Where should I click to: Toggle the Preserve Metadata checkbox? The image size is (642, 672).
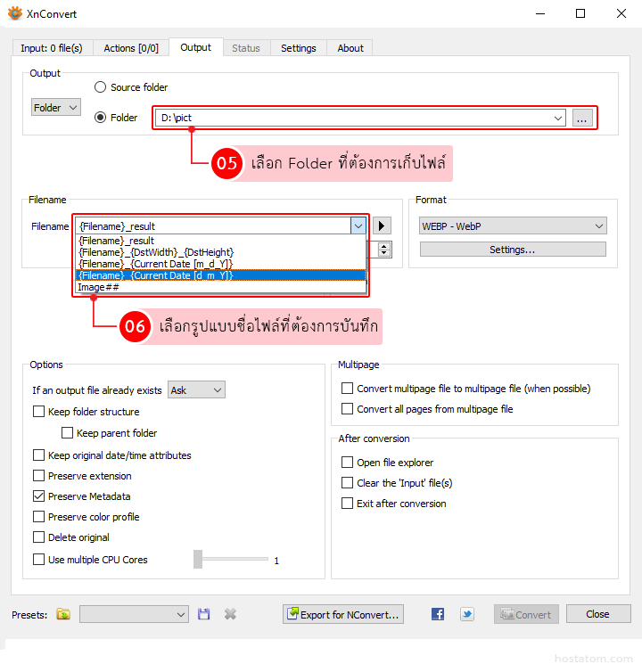point(38,496)
